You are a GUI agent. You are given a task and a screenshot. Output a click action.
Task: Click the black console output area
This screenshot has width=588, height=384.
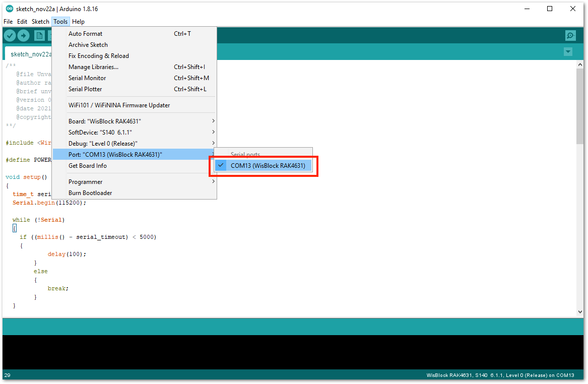[x=293, y=352]
